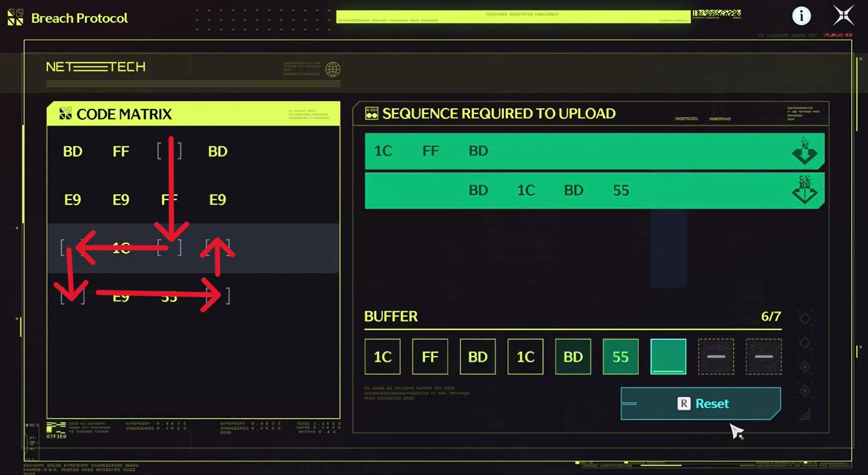Select the BD code in top-left matrix cell
Screen dimensions: 868x475
[73, 151]
